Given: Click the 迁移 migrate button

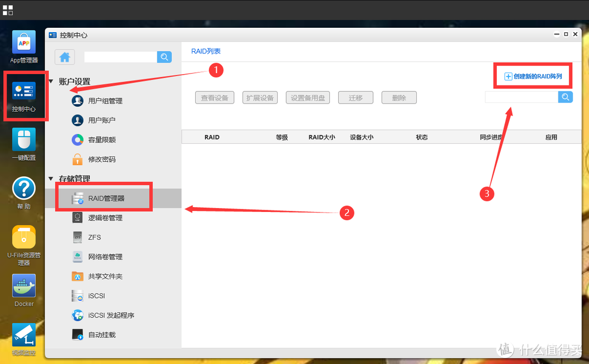Looking at the screenshot, I should pos(355,98).
